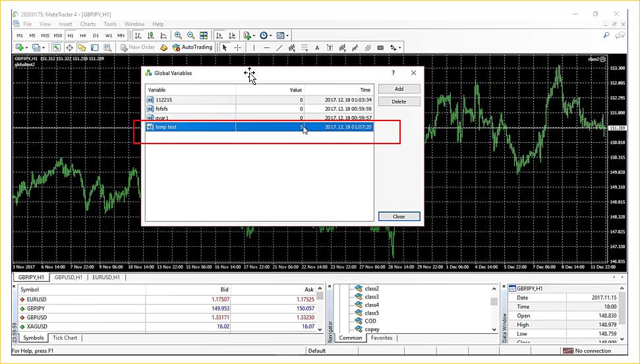
Task: Open the Periods clock dropdown
Action: (266, 36)
